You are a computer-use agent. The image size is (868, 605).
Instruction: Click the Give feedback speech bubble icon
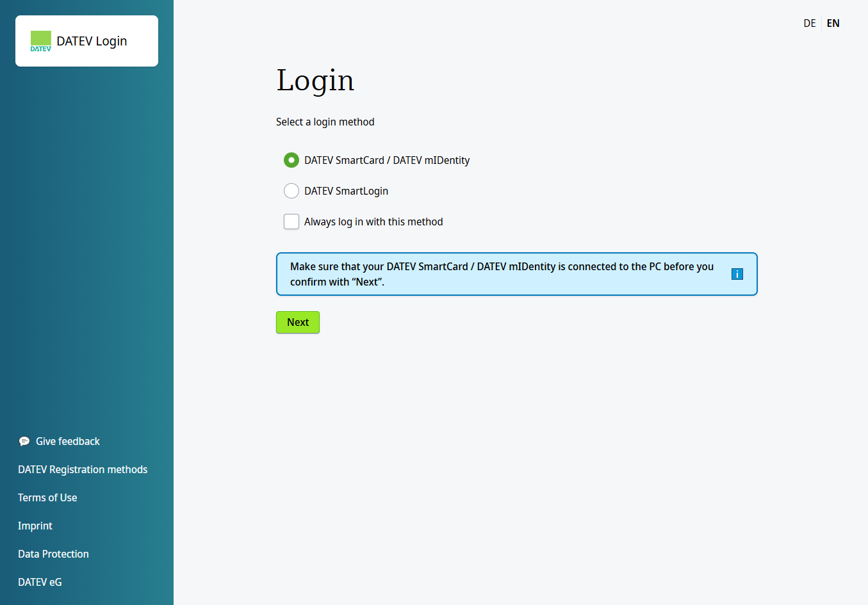point(24,441)
